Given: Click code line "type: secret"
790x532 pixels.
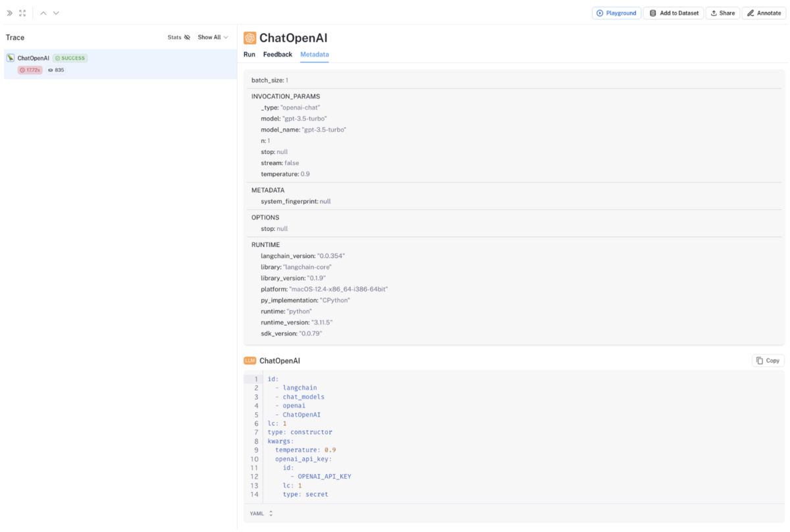Looking at the screenshot, I should [305, 494].
